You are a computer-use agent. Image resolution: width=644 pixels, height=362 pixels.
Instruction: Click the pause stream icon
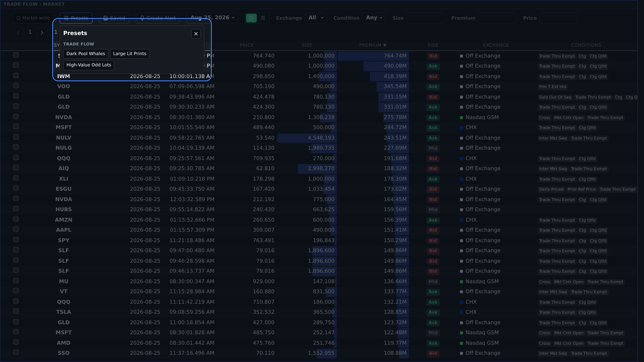(x=263, y=18)
